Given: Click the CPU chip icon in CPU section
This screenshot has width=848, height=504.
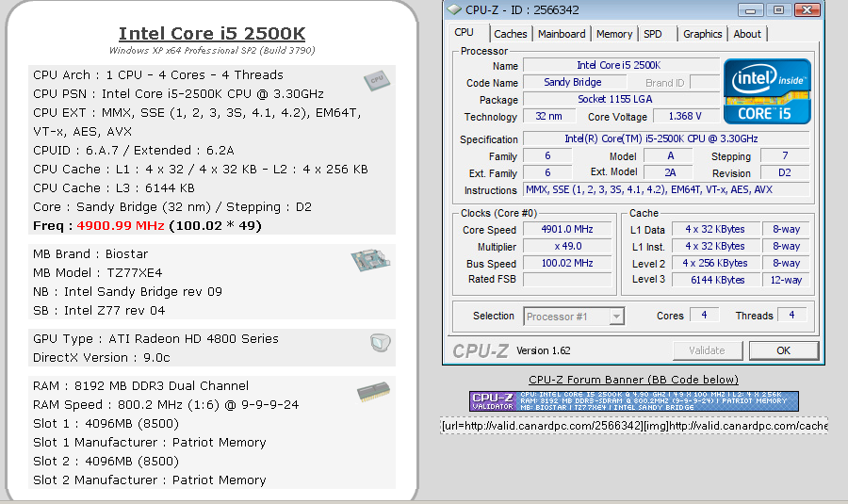Looking at the screenshot, I should [377, 81].
